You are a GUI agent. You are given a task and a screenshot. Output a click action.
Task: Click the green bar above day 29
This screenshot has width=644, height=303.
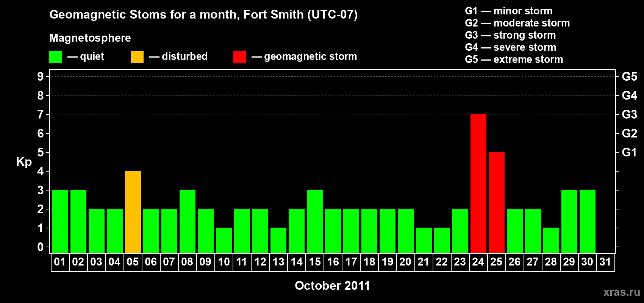coord(569,221)
